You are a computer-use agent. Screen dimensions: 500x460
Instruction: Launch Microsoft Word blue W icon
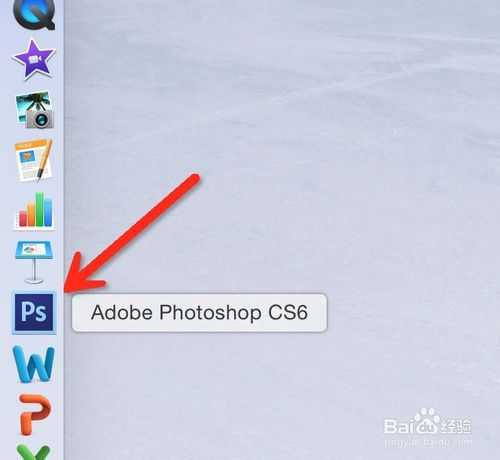tap(34, 364)
